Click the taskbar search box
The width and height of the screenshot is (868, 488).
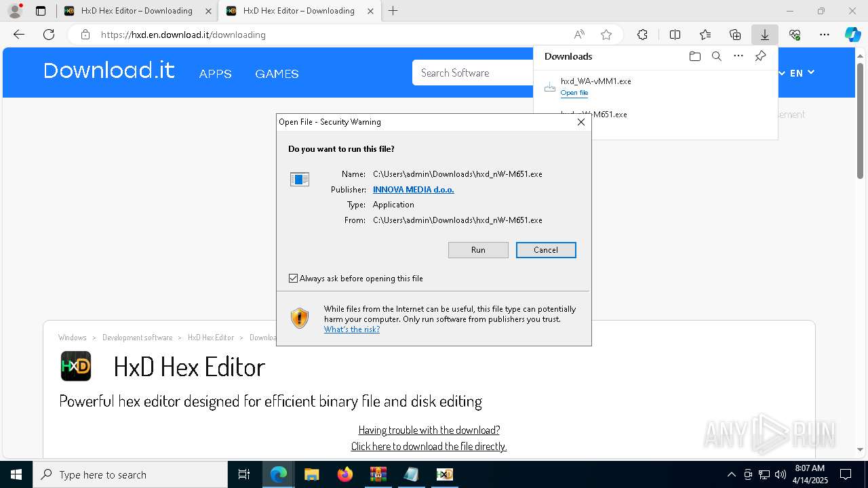point(130,474)
